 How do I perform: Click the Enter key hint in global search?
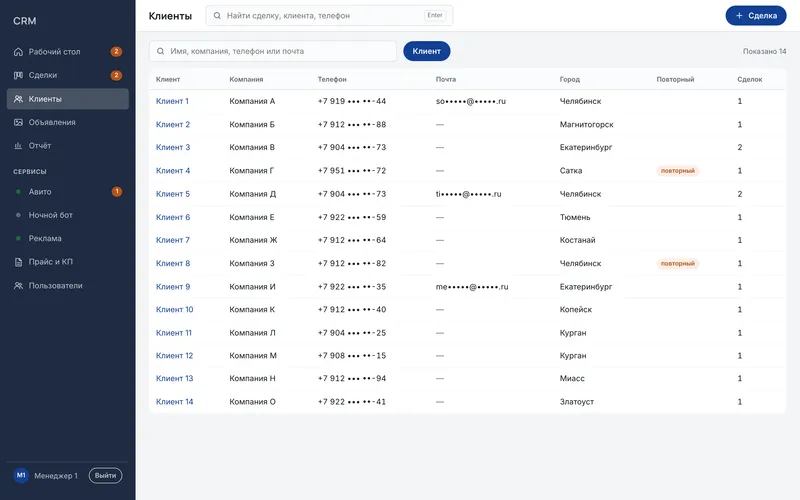click(435, 15)
